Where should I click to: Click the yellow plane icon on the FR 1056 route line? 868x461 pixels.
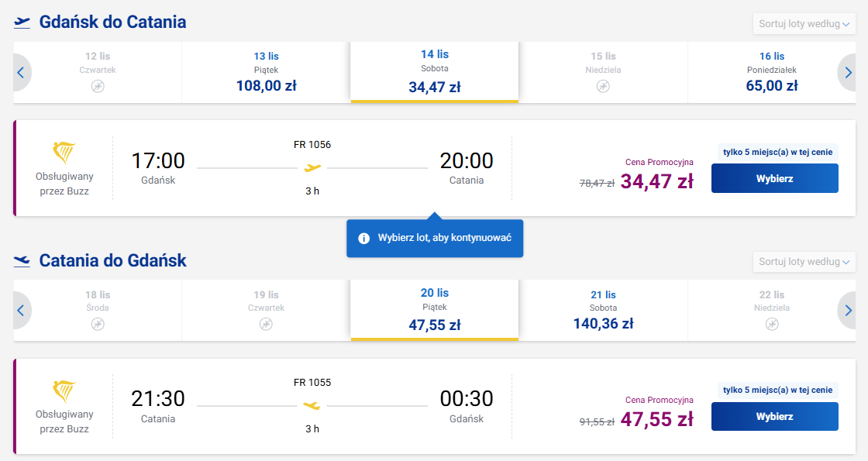pos(313,167)
